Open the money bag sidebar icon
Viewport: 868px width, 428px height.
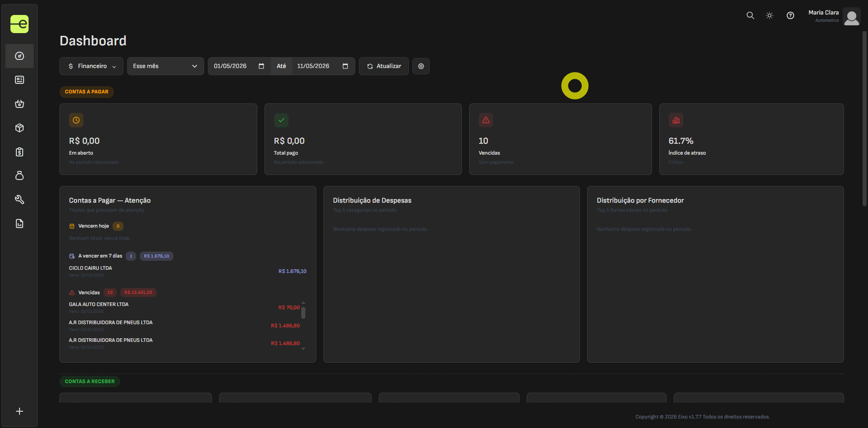[x=20, y=175]
